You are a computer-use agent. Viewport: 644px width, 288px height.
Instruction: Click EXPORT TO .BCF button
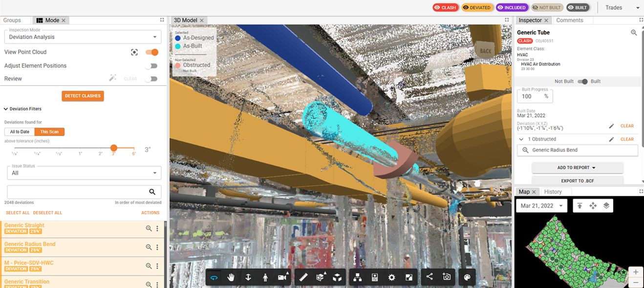click(577, 181)
